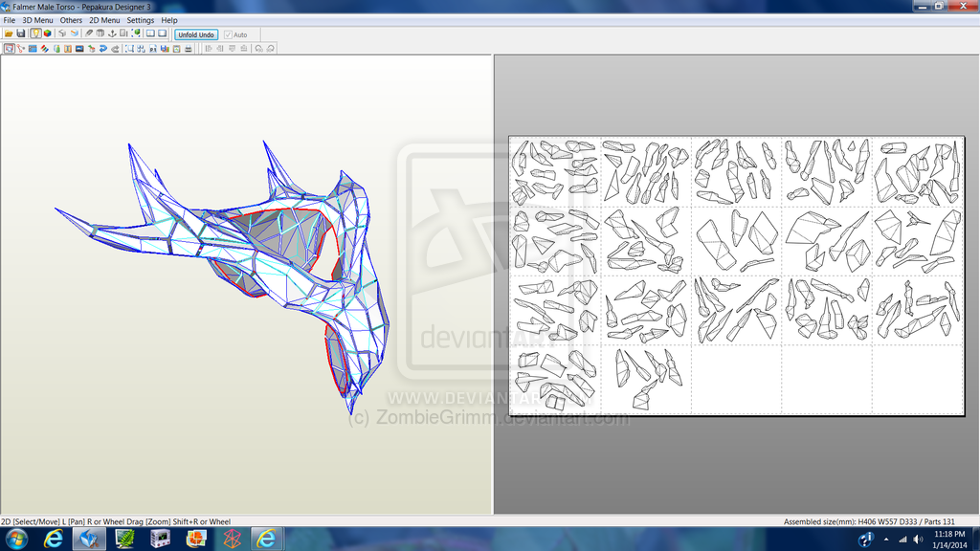The width and height of the screenshot is (980, 551).
Task: Click the green cube with selection corners icon
Action: [136, 33]
